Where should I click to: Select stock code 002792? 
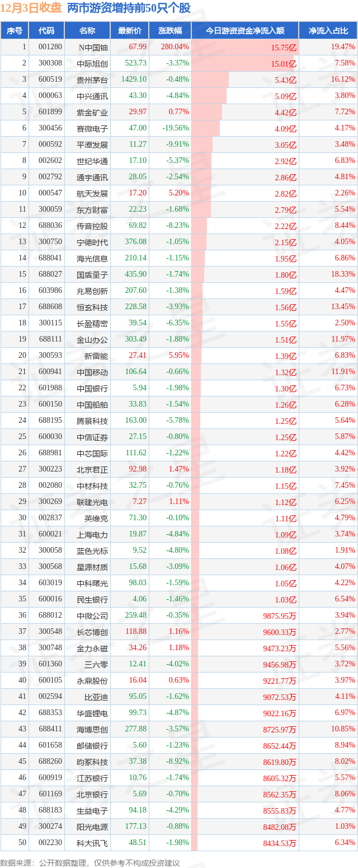click(x=50, y=177)
